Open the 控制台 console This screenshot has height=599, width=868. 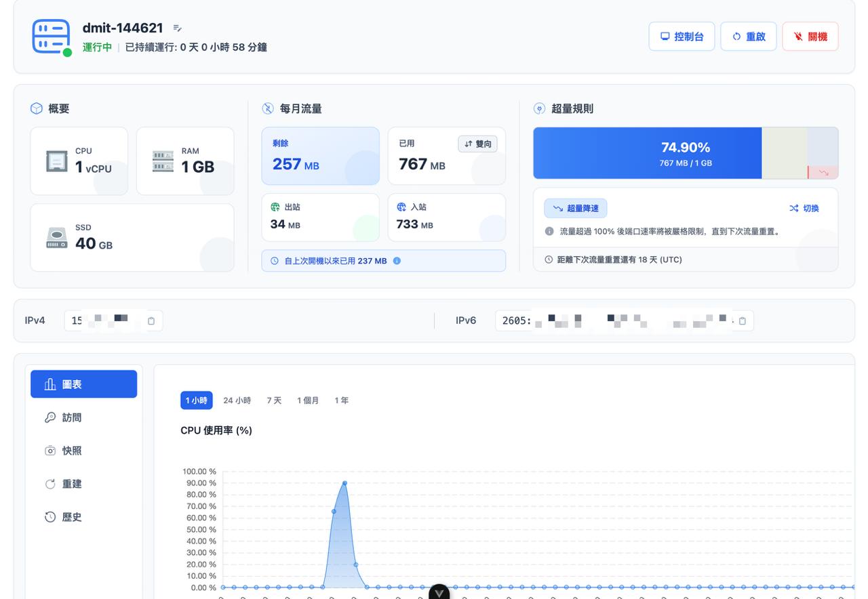coord(682,36)
